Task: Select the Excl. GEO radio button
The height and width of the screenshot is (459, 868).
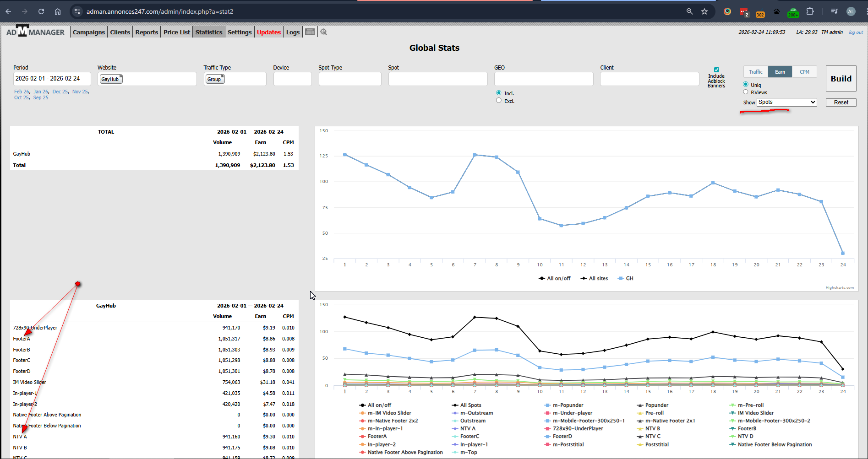Action: 499,101
